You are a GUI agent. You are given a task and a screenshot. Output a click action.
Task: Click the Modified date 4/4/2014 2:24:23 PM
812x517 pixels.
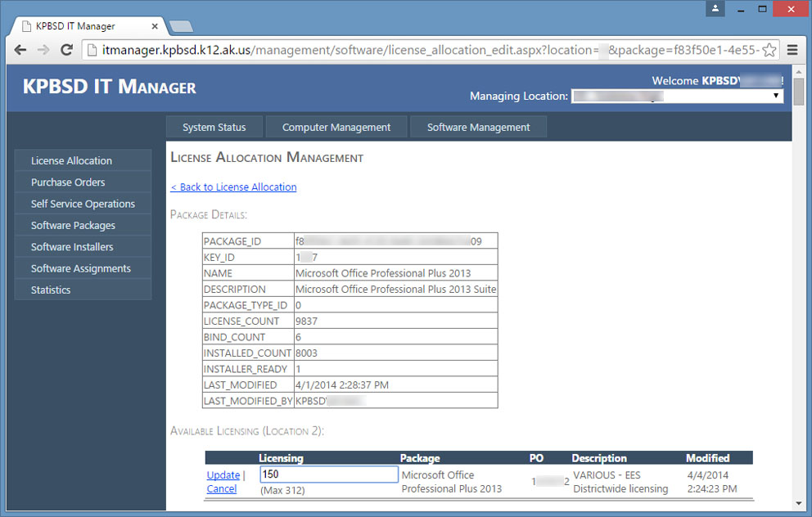pos(712,482)
